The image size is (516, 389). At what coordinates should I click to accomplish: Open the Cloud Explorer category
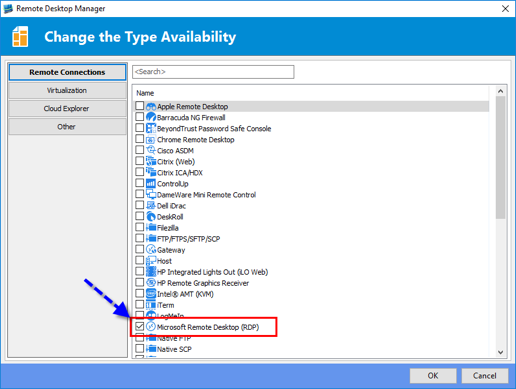coord(67,108)
